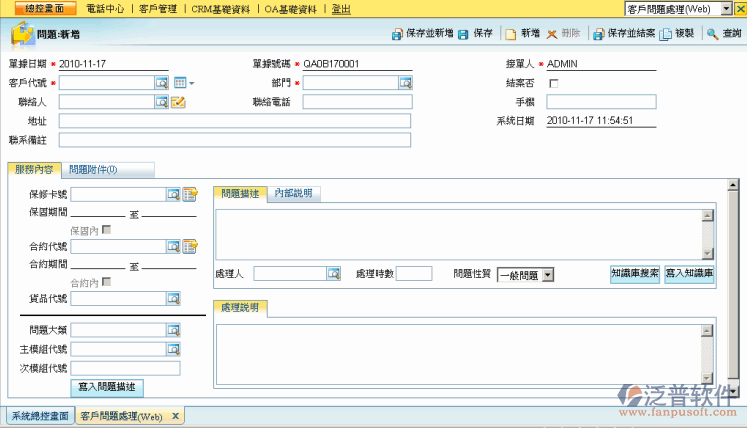Tick the 結案否 checkbox
Viewport: 747px width, 428px height.
(x=554, y=83)
